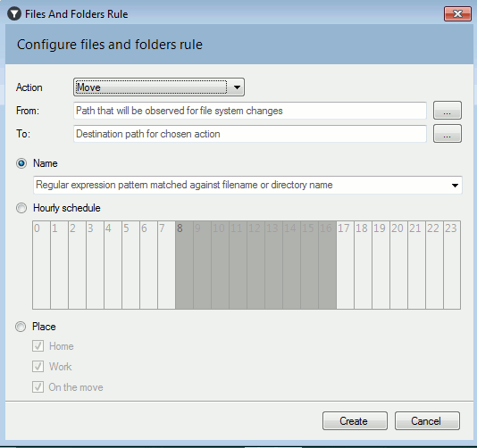Click shaded hour 9 column in schedule

[x=202, y=265]
